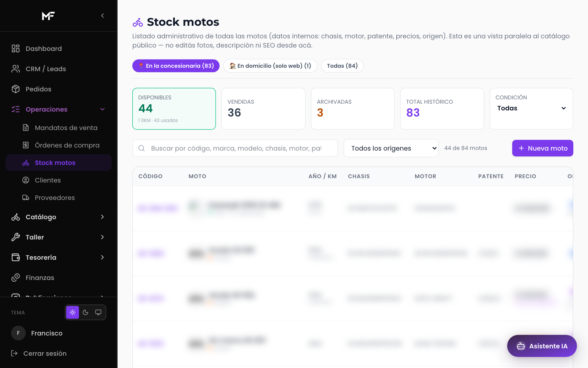Collapse the sidebar with the chevron arrow
Screen dimensions: 588x368
[103, 16]
